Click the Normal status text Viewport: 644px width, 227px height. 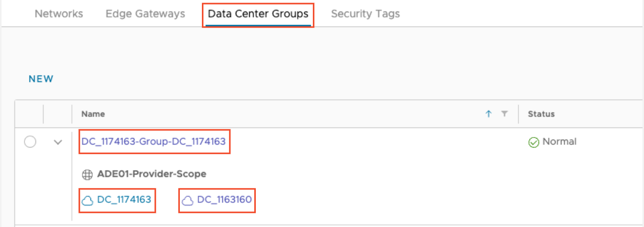pos(560,141)
